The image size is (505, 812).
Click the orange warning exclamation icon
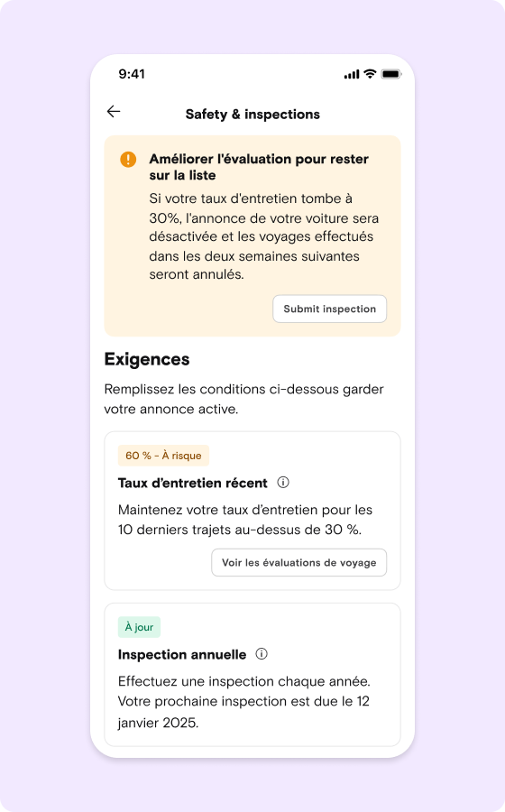pos(128,159)
